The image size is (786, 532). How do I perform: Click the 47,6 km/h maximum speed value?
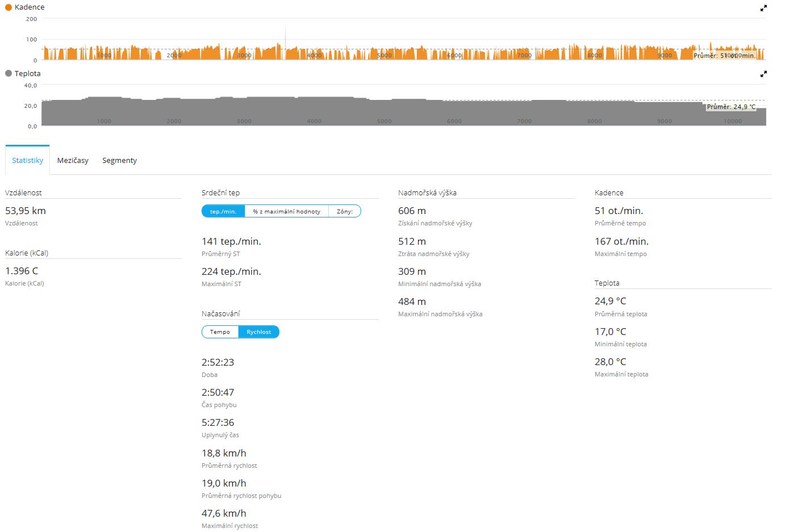click(224, 513)
